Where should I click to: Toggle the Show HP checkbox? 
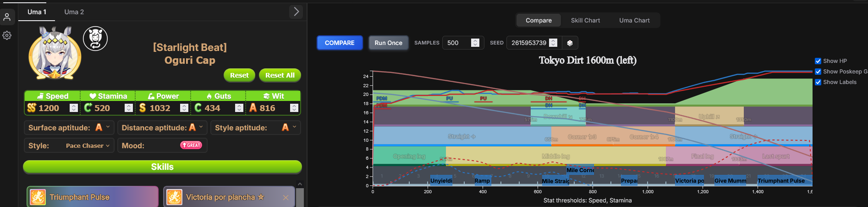click(818, 61)
